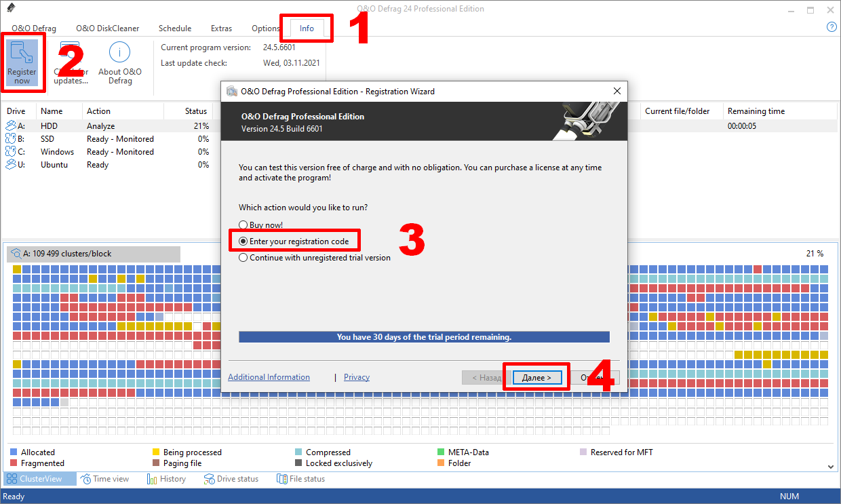The height and width of the screenshot is (504, 841).
Task: Click the Register now icon
Action: (22, 54)
